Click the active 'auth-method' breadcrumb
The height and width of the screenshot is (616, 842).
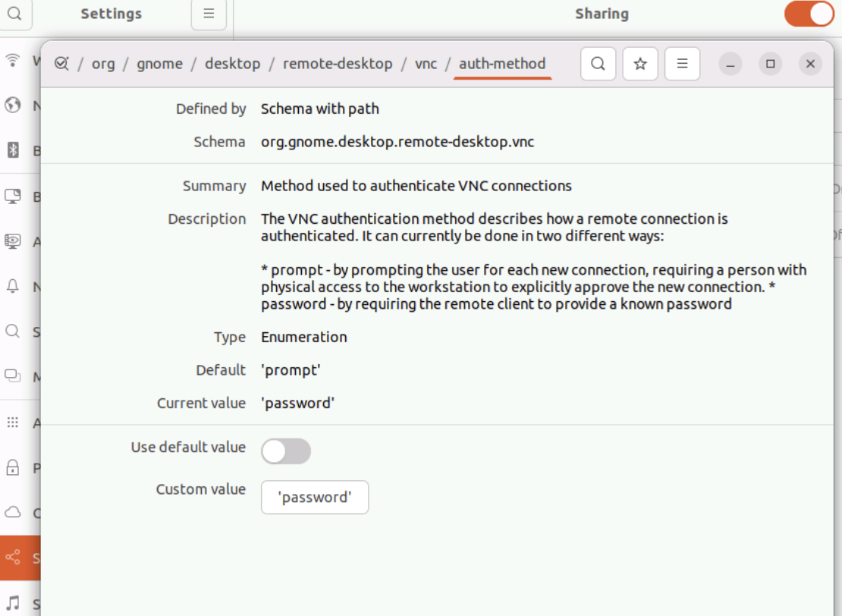click(x=502, y=64)
